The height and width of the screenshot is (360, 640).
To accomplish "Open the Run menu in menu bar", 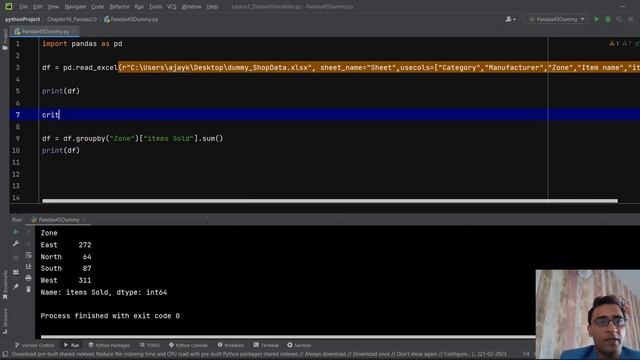I will [x=139, y=7].
